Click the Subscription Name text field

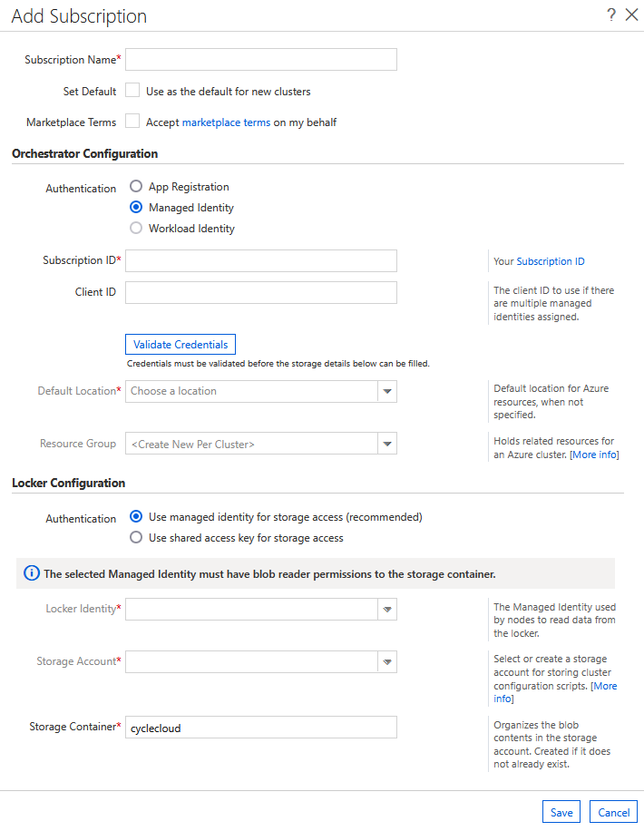pos(261,60)
